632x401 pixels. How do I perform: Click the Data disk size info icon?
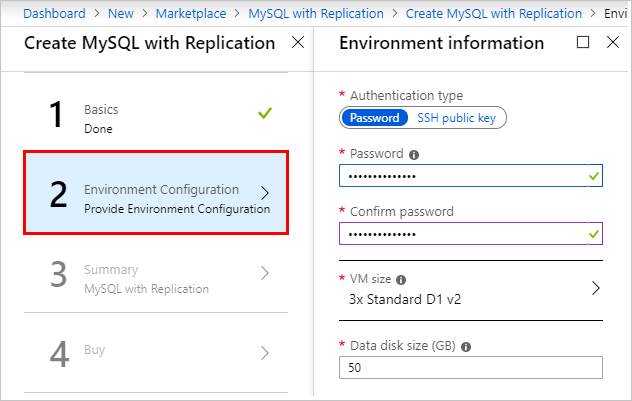point(466,347)
